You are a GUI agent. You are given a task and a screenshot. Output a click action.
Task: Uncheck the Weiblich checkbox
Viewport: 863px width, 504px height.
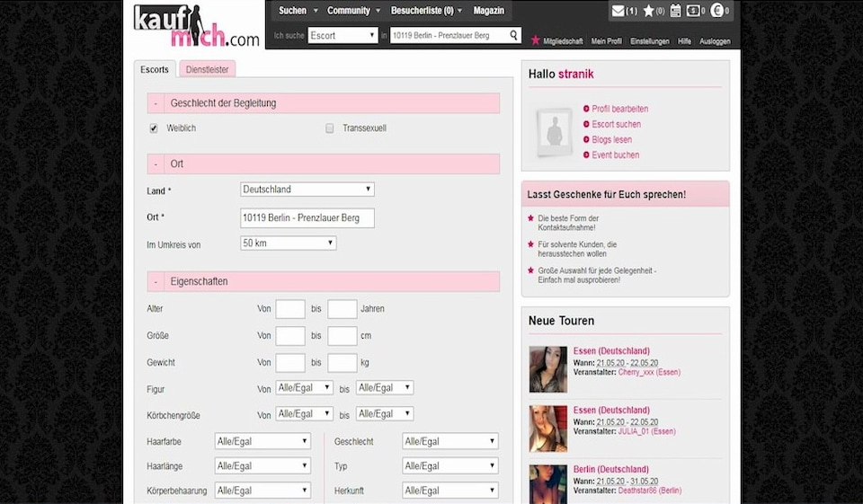[x=154, y=128]
